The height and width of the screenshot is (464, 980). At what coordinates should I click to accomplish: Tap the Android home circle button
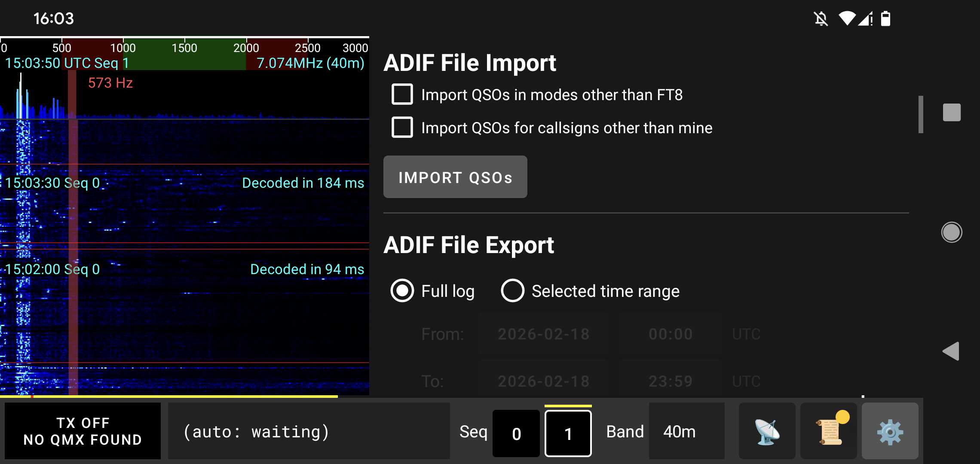pos(952,231)
